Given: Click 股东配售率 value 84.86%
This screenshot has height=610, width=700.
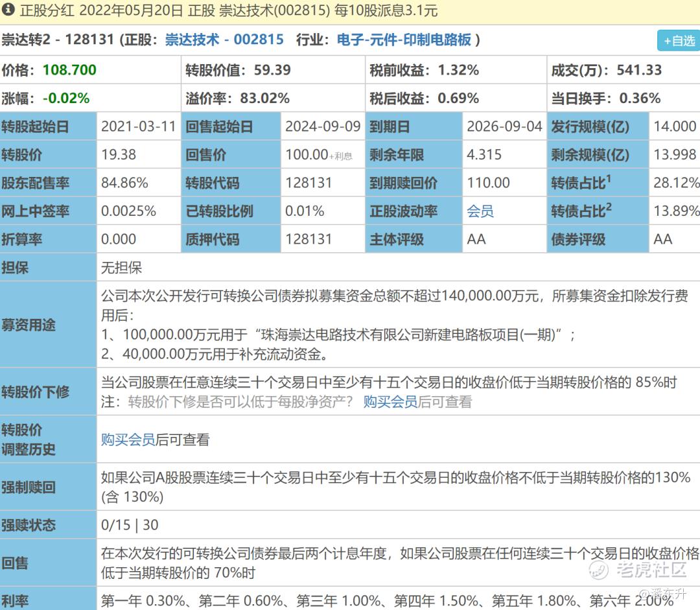Looking at the screenshot, I should [124, 183].
